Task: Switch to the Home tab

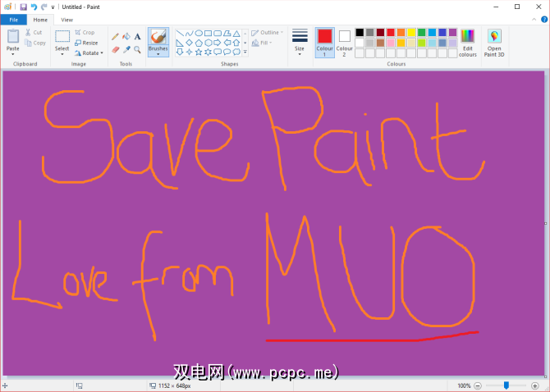Action: coord(40,20)
